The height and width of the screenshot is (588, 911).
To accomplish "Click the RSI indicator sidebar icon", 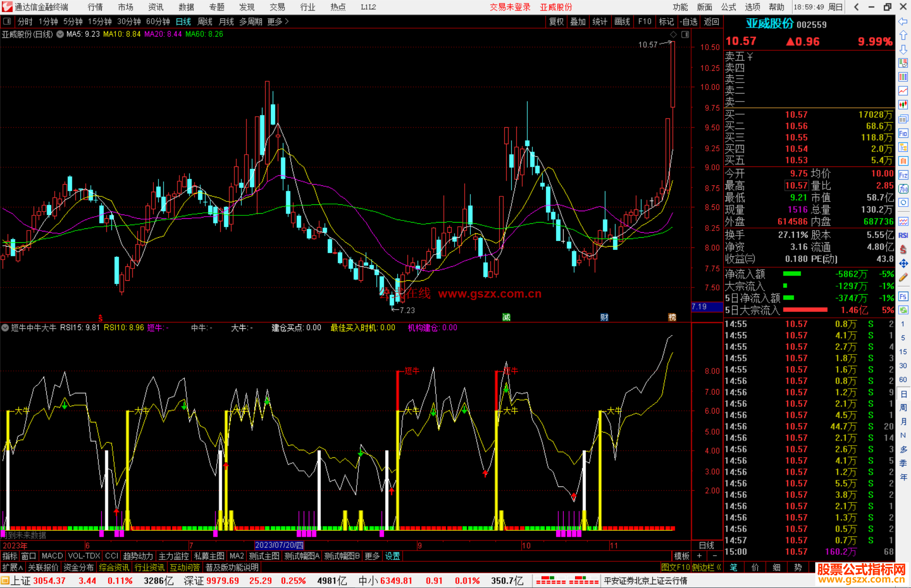I will 903,235.
